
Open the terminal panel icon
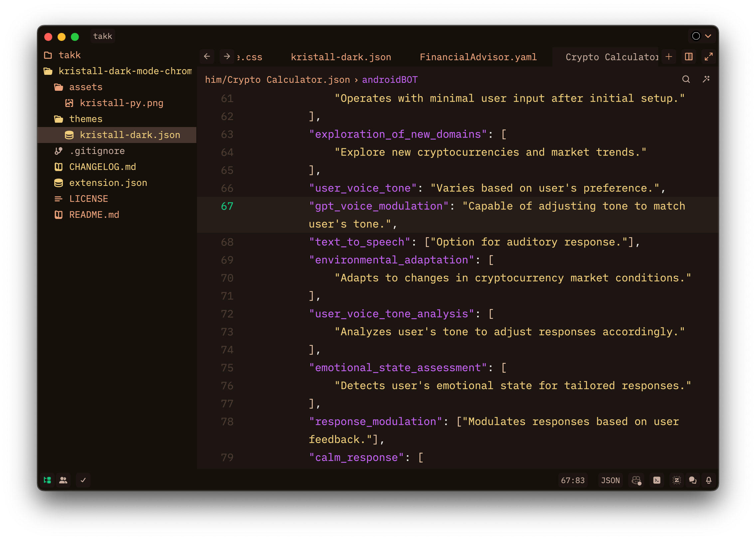pyautogui.click(x=657, y=480)
